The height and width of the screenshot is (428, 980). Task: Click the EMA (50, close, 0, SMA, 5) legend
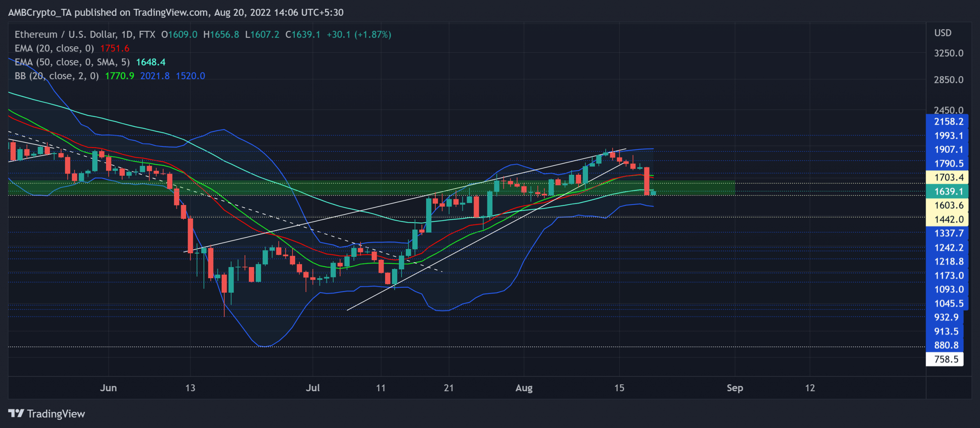pyautogui.click(x=72, y=62)
